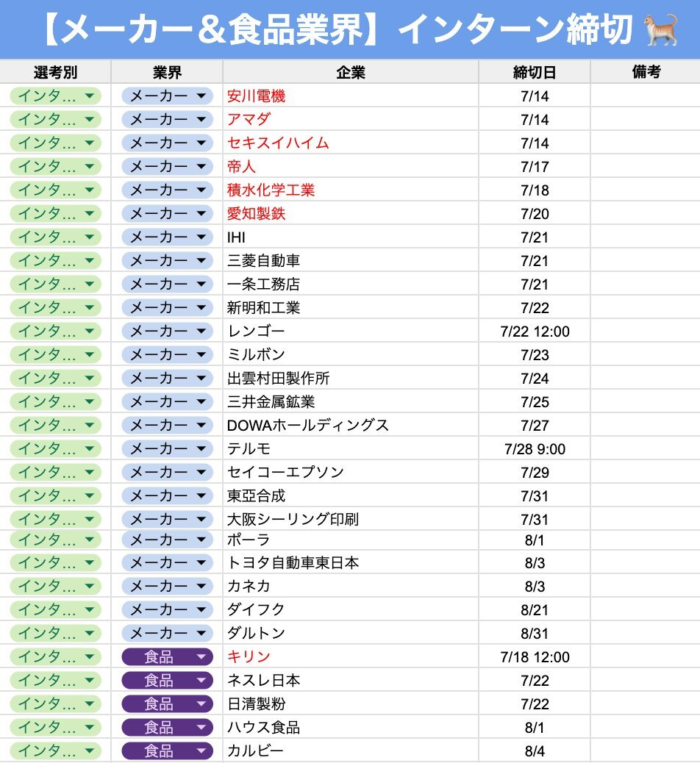Open the インタ… dropdown in the 新明和工業 row
This screenshot has width=700, height=763.
point(55,307)
